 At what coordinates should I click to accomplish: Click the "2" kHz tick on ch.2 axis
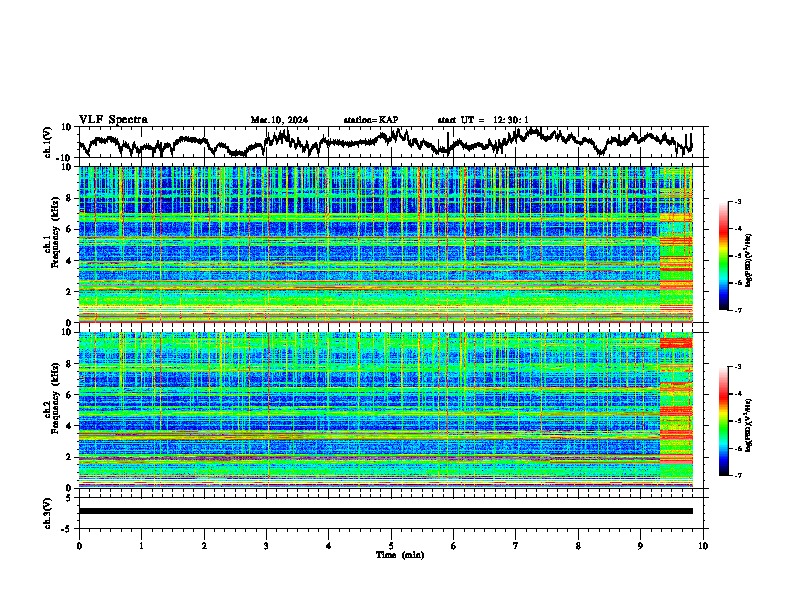(70, 457)
